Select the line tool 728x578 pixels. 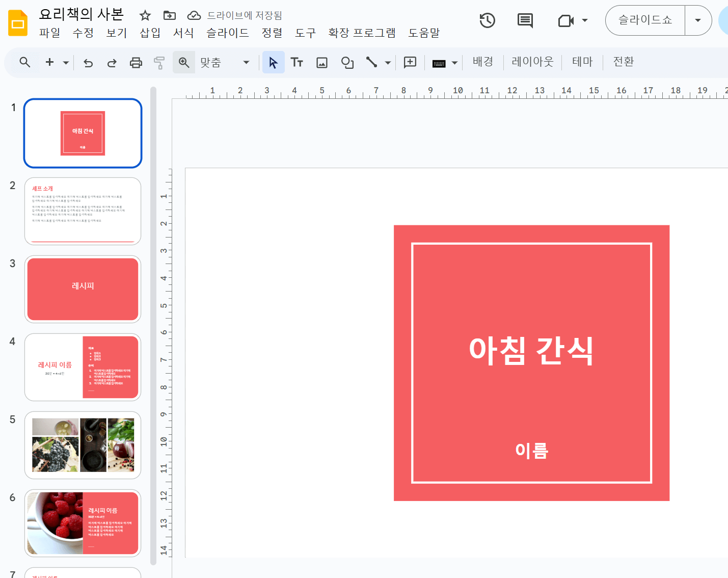coord(371,62)
